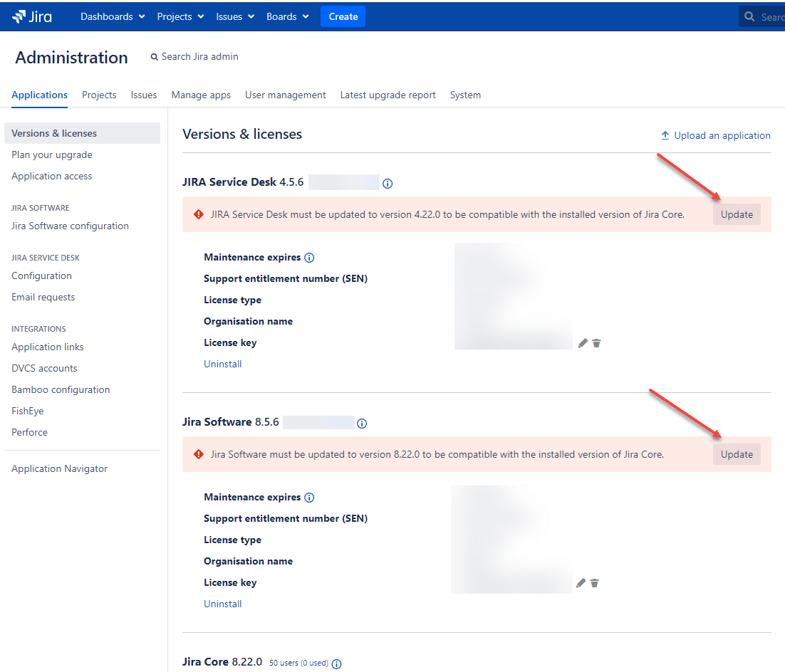Click the Search Jira admin magnifier icon
The width and height of the screenshot is (785, 672).
pos(155,57)
